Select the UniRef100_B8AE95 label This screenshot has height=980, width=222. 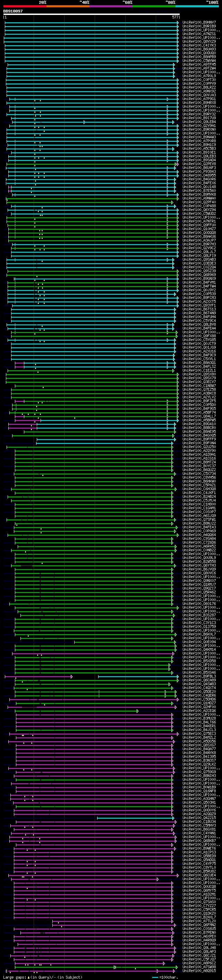(x=199, y=431)
